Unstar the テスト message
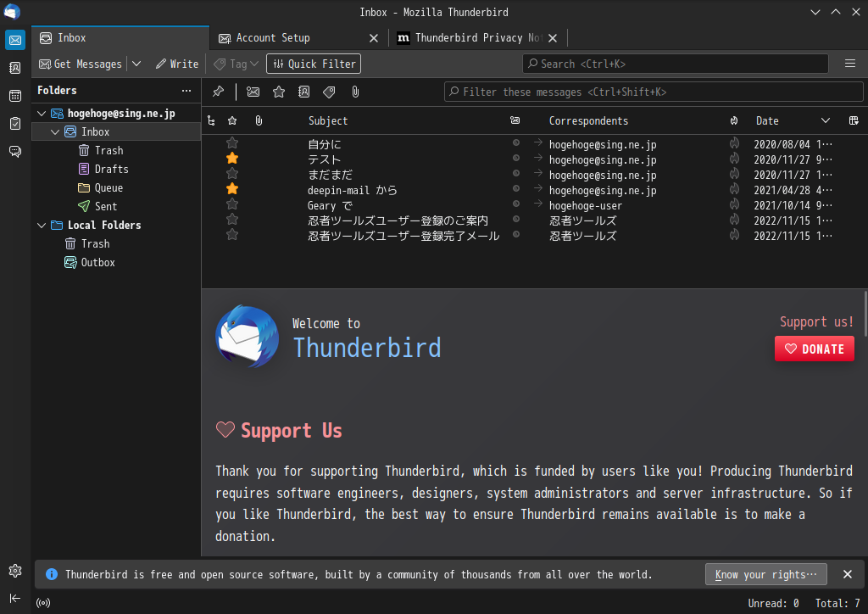 click(232, 159)
